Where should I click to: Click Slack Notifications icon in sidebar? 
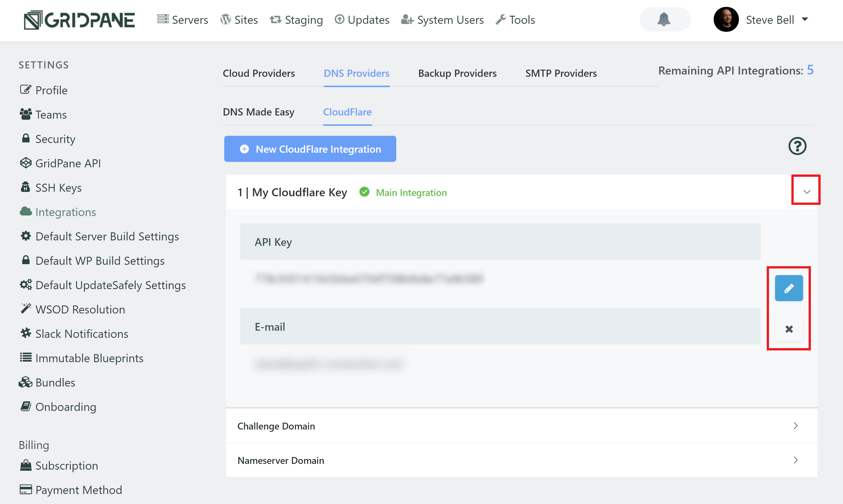[x=26, y=333]
